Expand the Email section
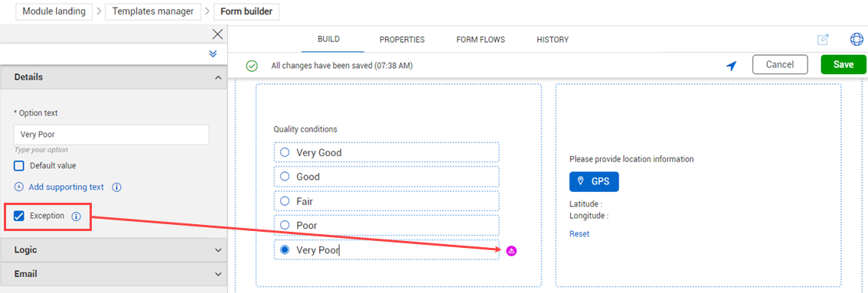This screenshot has height=293, width=868. click(113, 274)
